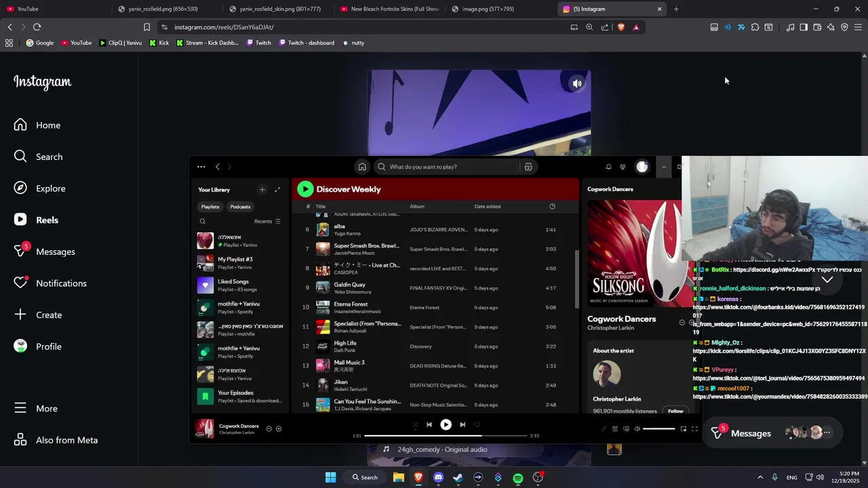Sort tracks by duration clock column
Image resolution: width=868 pixels, height=488 pixels.
click(552, 207)
